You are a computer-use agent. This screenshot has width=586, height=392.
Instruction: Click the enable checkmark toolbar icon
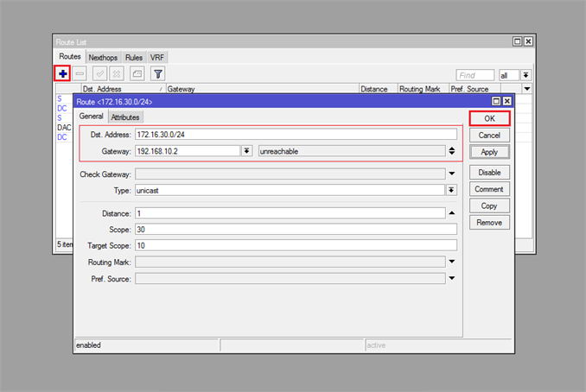tap(99, 73)
